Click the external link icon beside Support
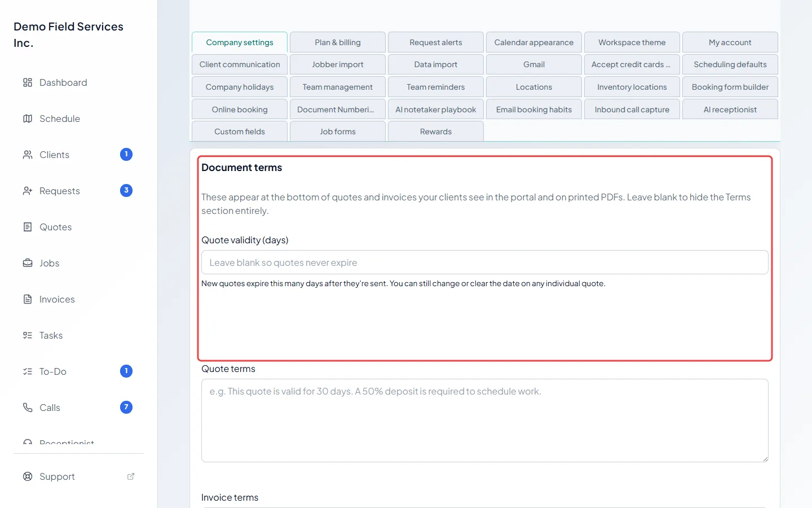The width and height of the screenshot is (812, 508). 131,476
